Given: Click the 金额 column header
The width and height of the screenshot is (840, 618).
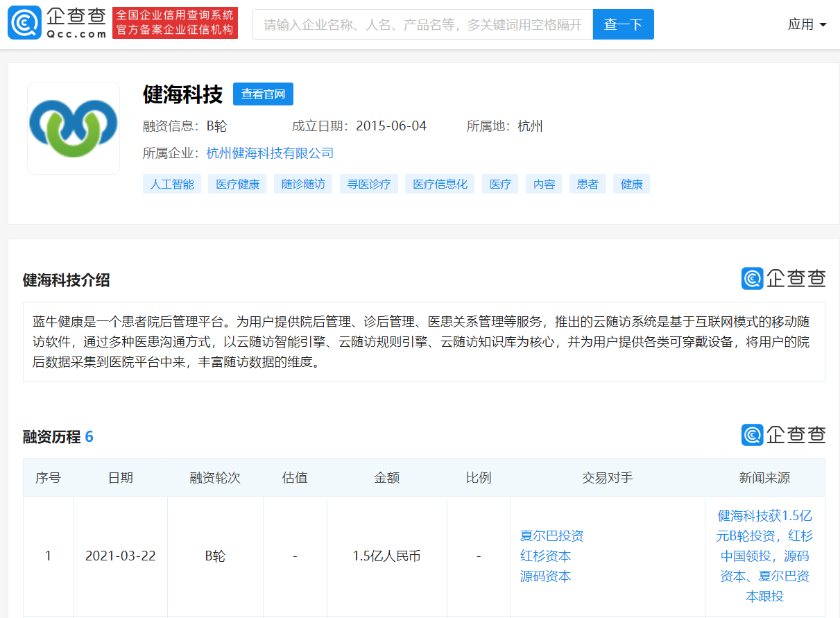Looking at the screenshot, I should pos(387,478).
